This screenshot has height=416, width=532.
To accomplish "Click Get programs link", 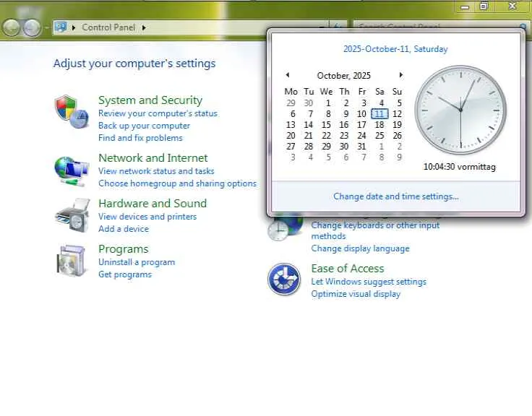I will point(125,274).
